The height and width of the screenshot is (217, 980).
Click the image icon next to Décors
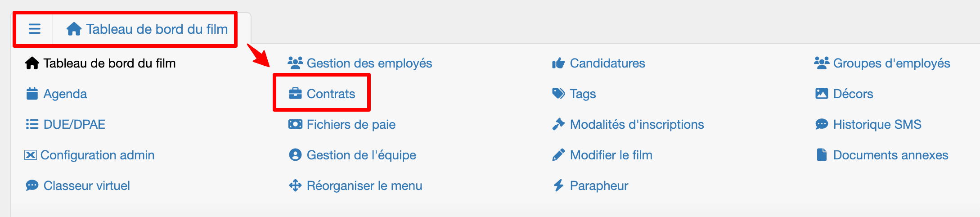click(822, 94)
